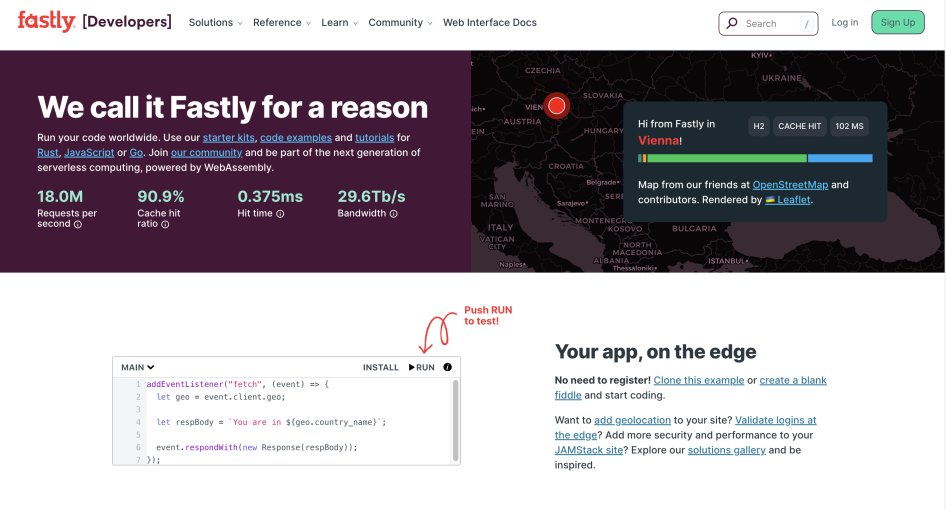Open the JAMStack site link
Screen dimensions: 946x510
589,450
